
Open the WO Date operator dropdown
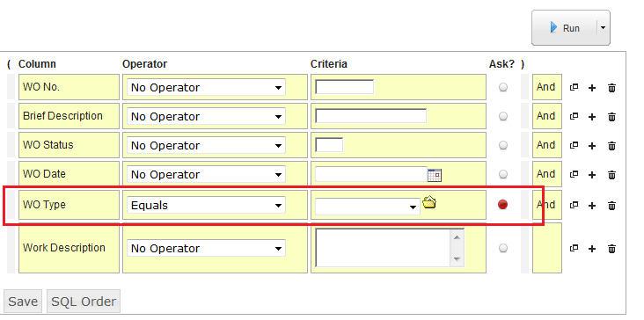[206, 174]
